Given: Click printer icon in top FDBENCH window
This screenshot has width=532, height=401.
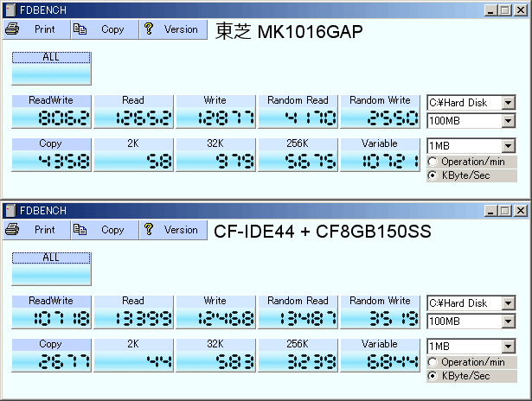Looking at the screenshot, I should point(12,29).
